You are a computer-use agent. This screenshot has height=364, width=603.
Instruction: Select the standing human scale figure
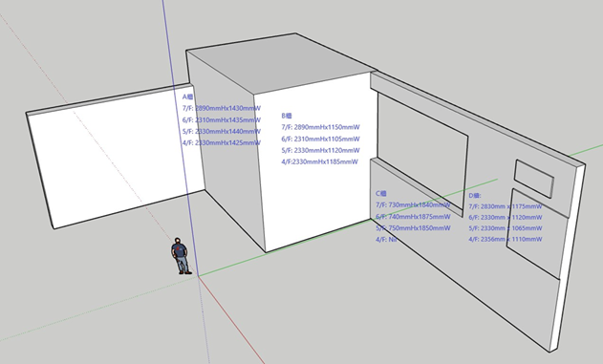click(181, 256)
